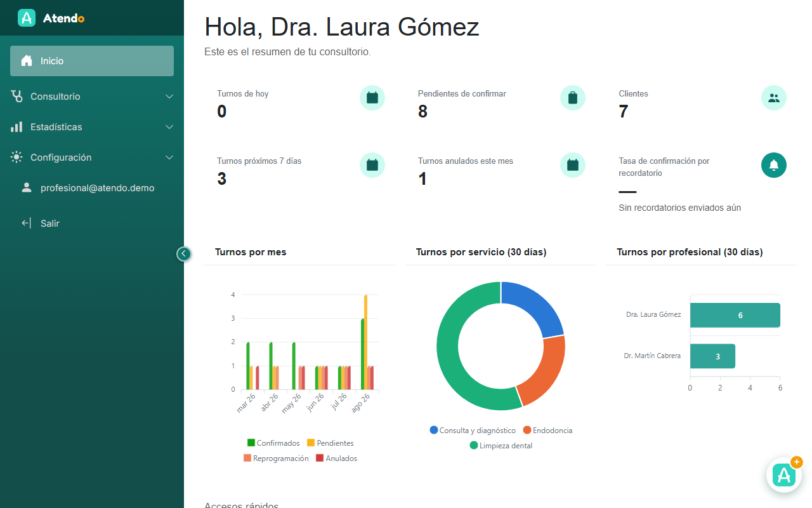812x508 pixels.
Task: Click the bell icon on Tasa de confirmación card
Action: [x=774, y=165]
